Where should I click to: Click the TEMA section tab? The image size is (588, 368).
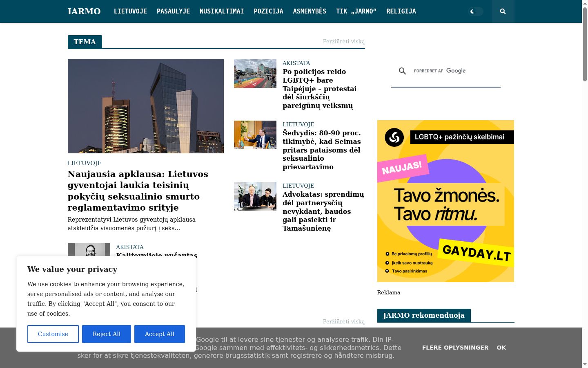pos(85,42)
